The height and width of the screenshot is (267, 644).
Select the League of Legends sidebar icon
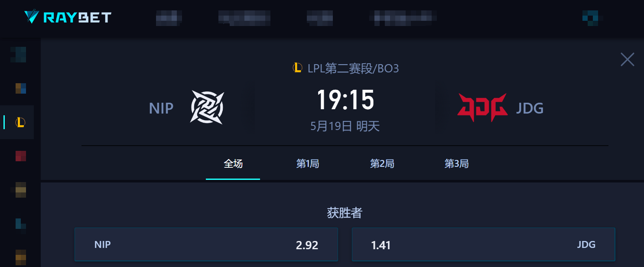coord(20,122)
